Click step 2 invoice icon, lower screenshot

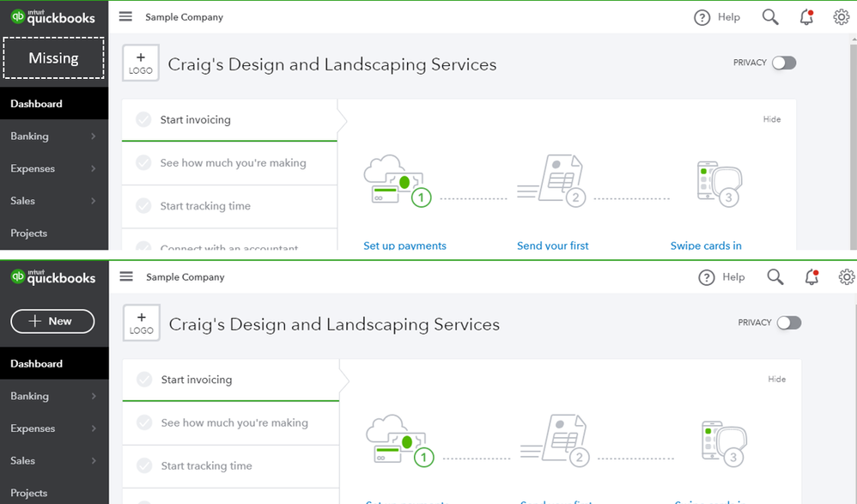click(556, 440)
